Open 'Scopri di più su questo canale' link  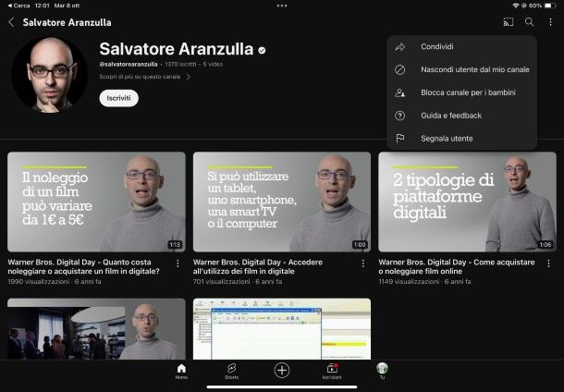(x=140, y=77)
